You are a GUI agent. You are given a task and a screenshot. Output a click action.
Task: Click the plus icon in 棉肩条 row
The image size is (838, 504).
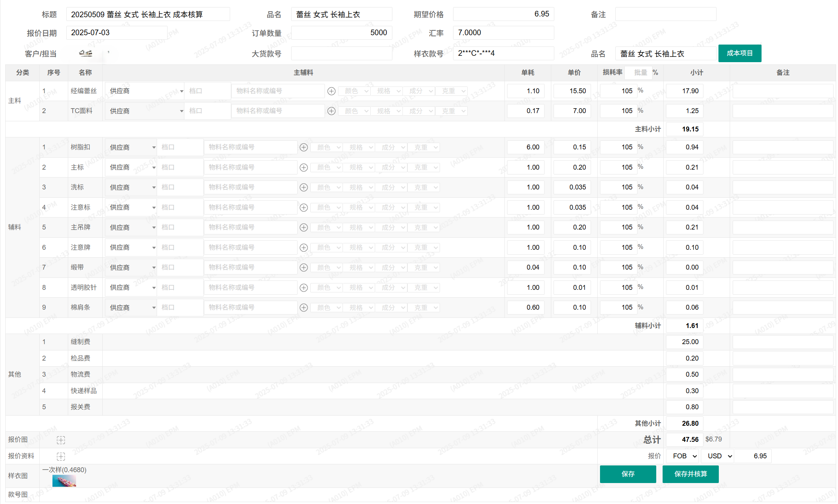(x=304, y=307)
